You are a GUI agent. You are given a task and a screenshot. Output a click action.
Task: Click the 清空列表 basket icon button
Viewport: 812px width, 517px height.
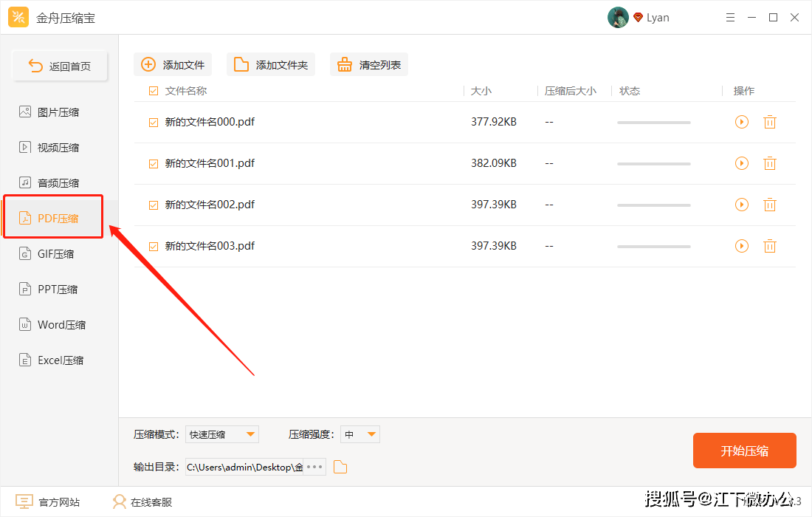(368, 65)
